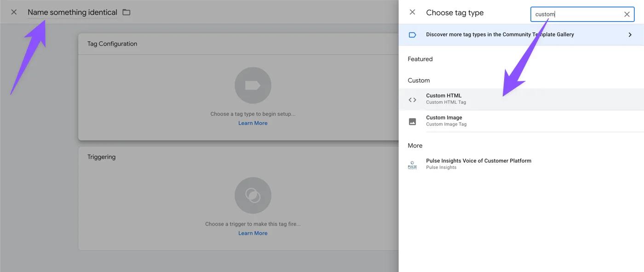This screenshot has width=644, height=272.
Task: Click the 'Tag Configuration' card heading
Action: pos(112,44)
